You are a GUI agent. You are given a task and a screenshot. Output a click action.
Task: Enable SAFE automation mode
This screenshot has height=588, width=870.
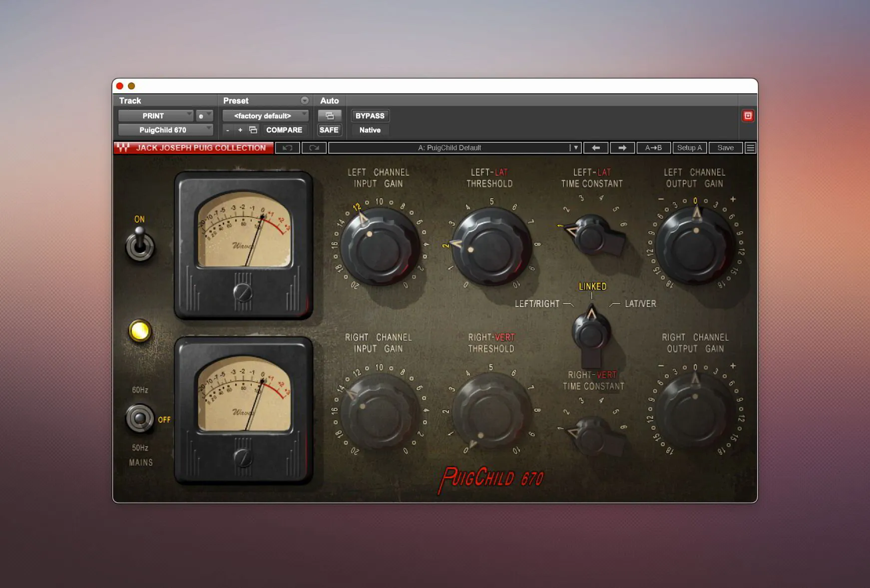click(329, 130)
